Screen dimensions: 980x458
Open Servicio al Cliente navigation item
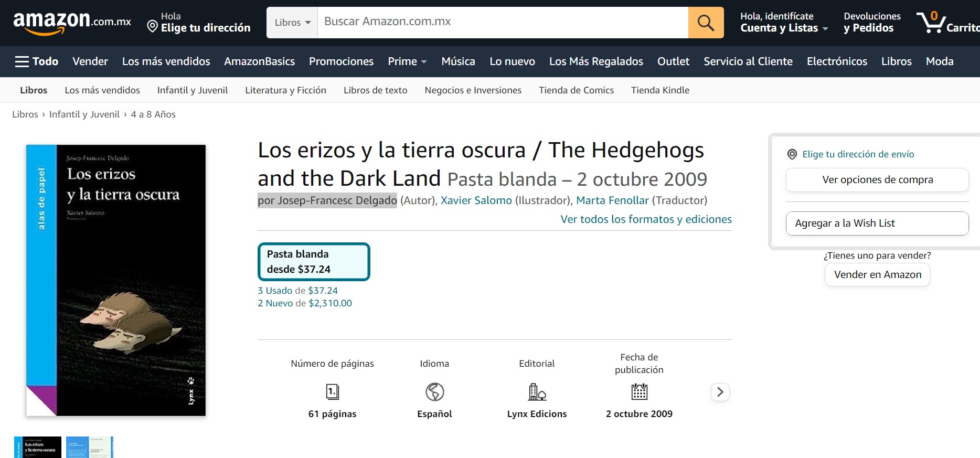[x=748, y=61]
